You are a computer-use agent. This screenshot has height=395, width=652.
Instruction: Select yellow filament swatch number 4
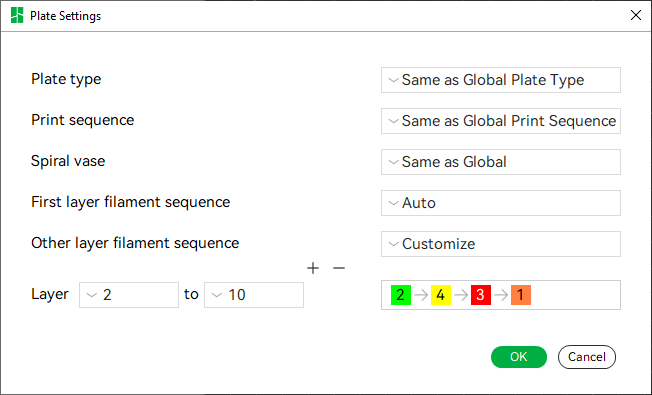441,295
